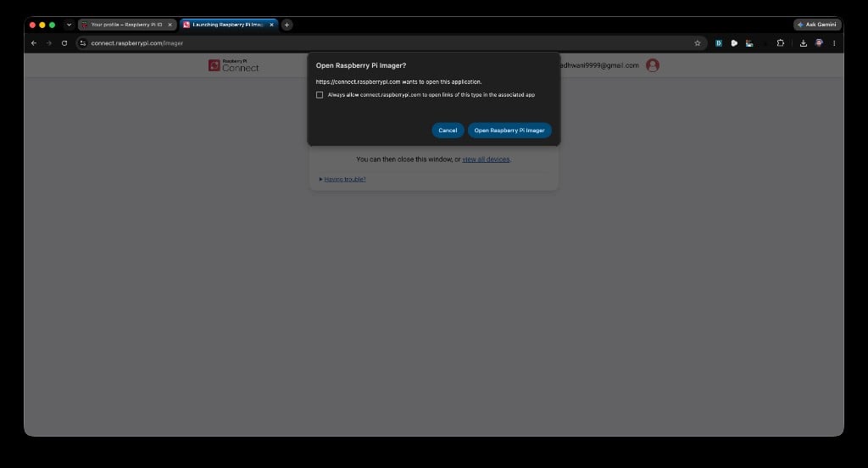The width and height of the screenshot is (868, 468).
Task: Cancel the Open Raspberry Pi Imager dialog
Action: [448, 131]
